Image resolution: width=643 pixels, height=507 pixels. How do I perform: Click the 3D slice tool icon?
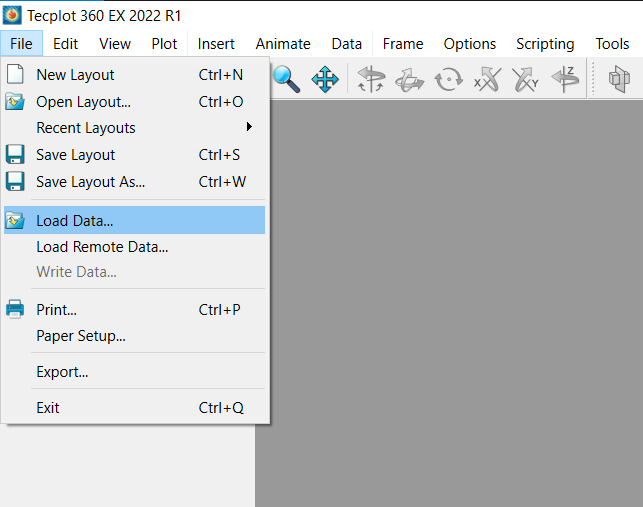click(619, 79)
